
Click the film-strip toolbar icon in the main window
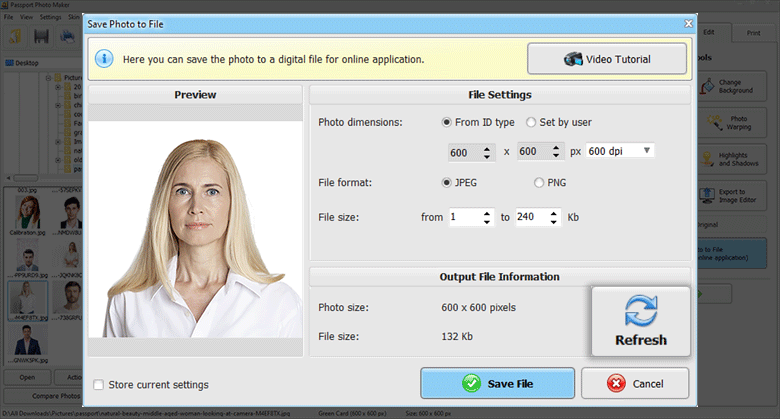(x=41, y=36)
